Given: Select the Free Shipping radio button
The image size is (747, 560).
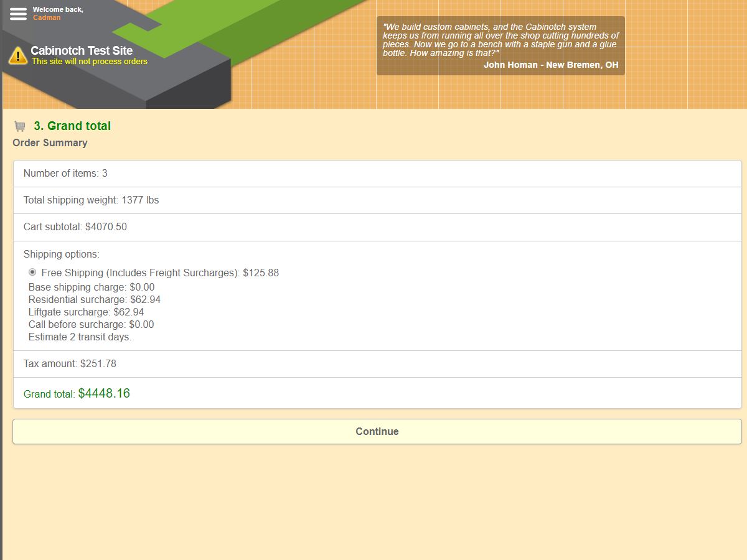Looking at the screenshot, I should pyautogui.click(x=32, y=272).
